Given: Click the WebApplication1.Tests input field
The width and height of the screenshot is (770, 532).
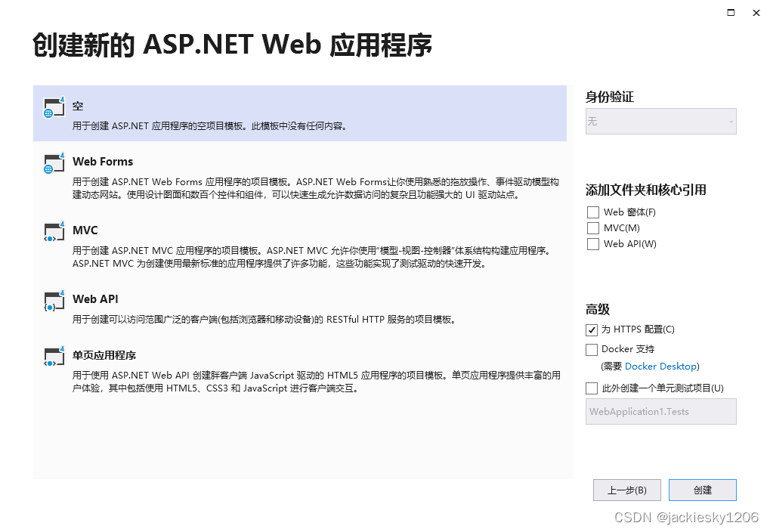Looking at the screenshot, I should pyautogui.click(x=660, y=411).
